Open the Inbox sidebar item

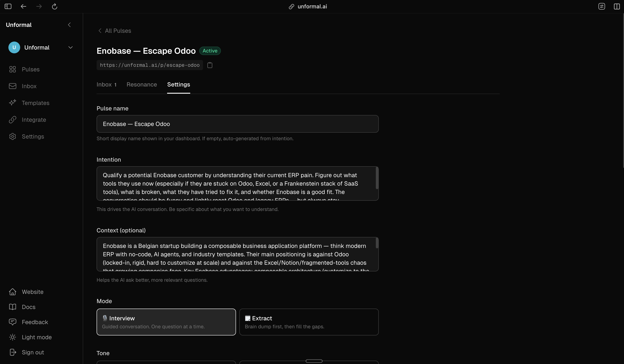(x=29, y=86)
